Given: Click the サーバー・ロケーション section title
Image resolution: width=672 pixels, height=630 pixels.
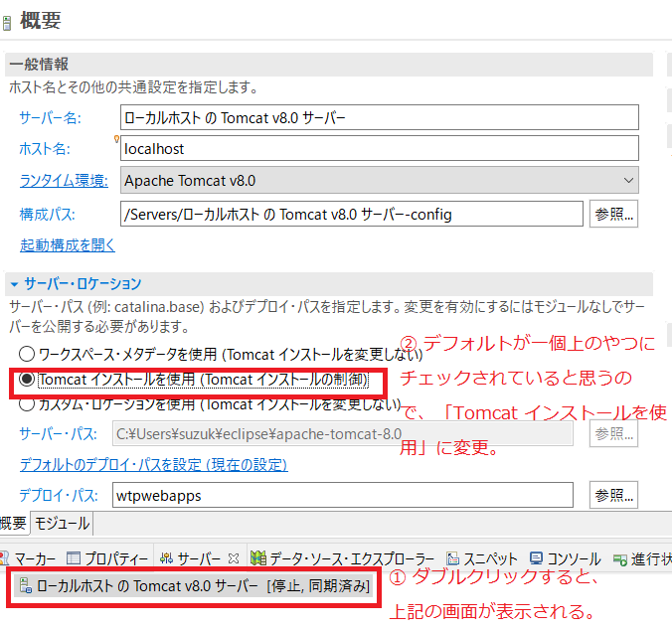Looking at the screenshot, I should [83, 284].
